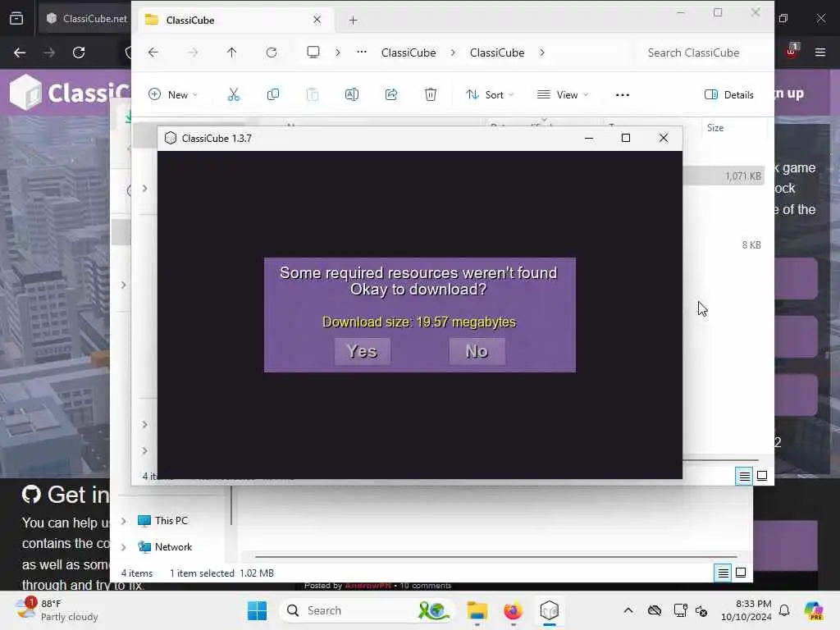The height and width of the screenshot is (630, 840).
Task: Open Firefox from the taskbar
Action: pyautogui.click(x=513, y=610)
